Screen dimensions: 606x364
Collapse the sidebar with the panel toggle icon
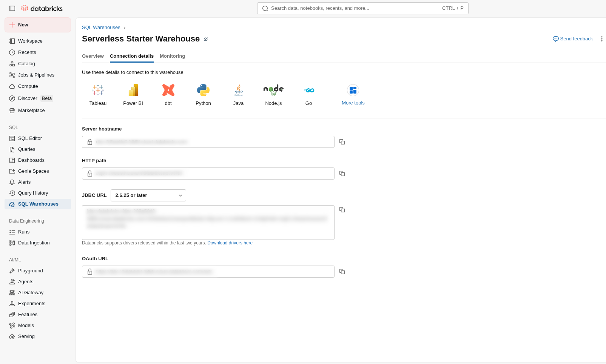(12, 8)
